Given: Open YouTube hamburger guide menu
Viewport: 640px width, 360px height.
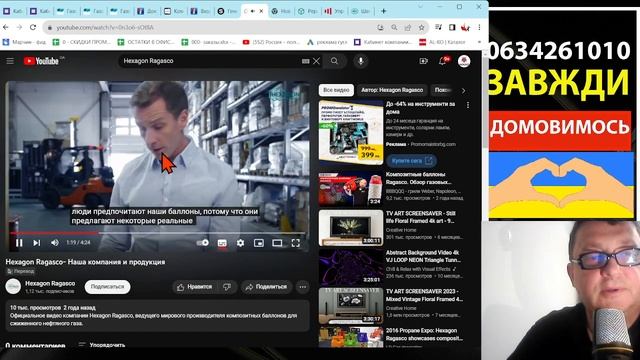Looking at the screenshot, I should 10,61.
